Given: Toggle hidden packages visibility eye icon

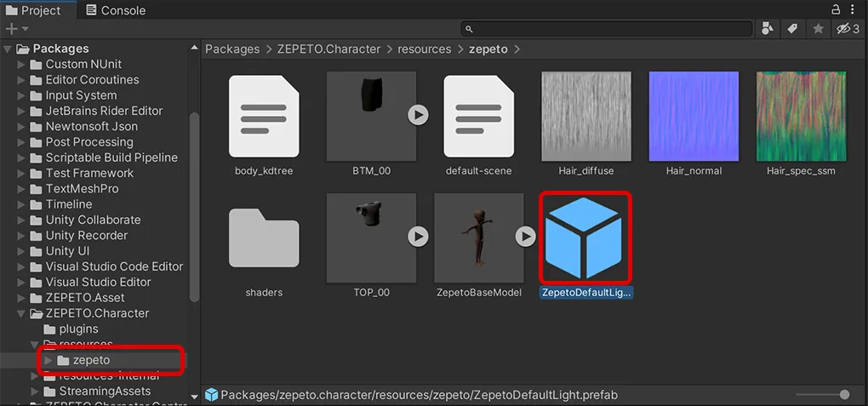Looking at the screenshot, I should click(x=848, y=29).
